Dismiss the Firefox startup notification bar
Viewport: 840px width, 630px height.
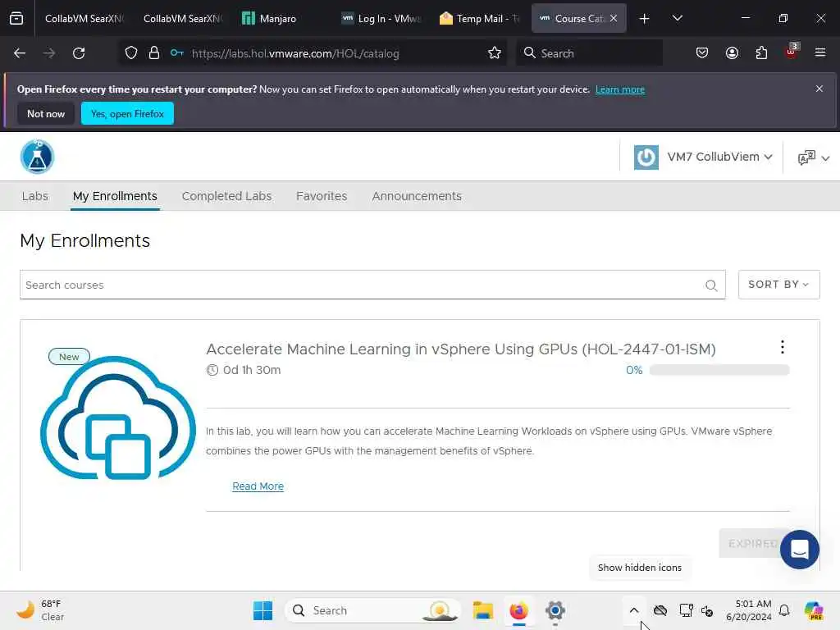[819, 89]
